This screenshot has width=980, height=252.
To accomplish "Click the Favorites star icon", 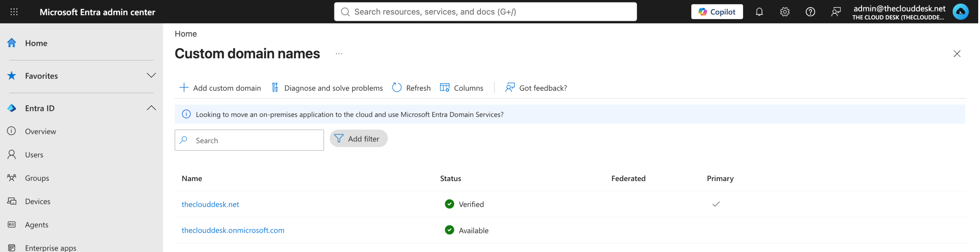I will [x=12, y=76].
